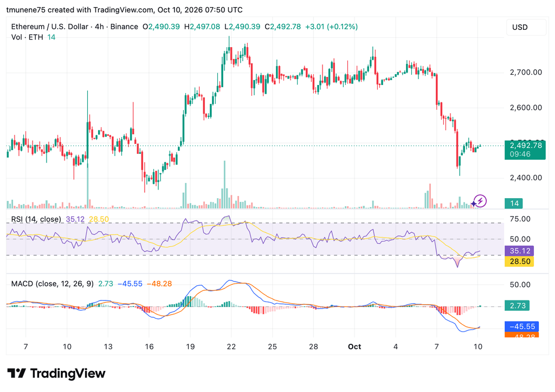This screenshot has width=555, height=392.
Task: Click the 4h interval label
Action: tap(100, 27)
